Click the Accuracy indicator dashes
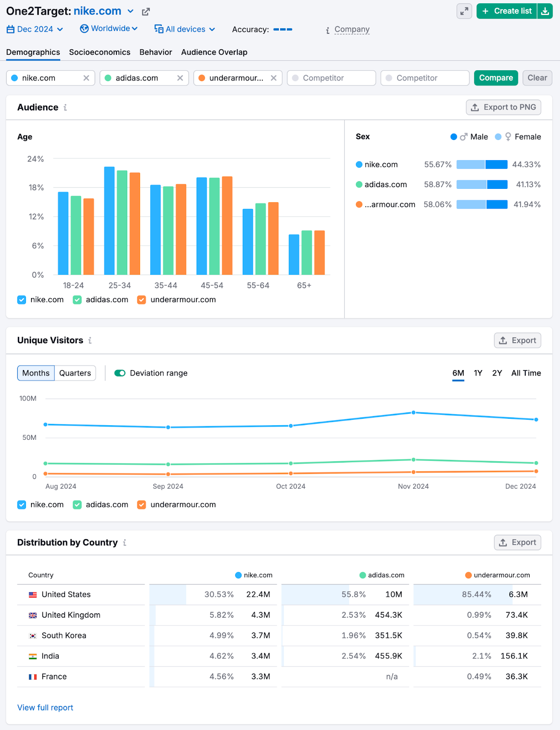 tap(283, 30)
